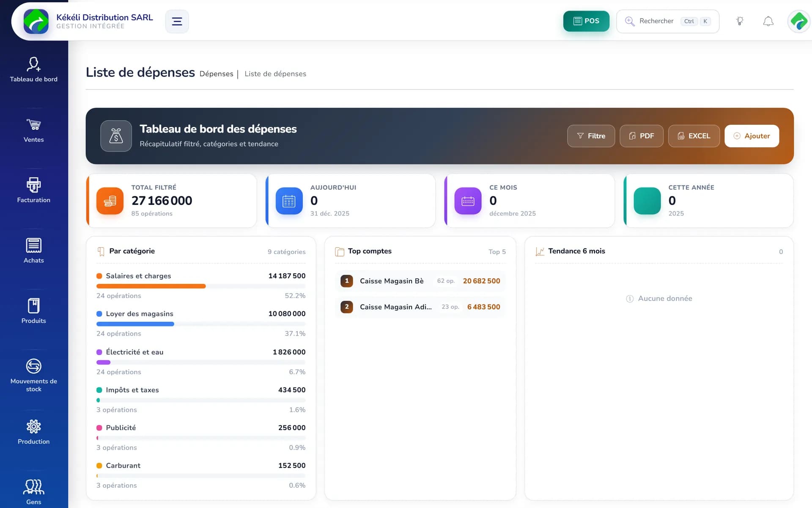Open the Filtre expenses filter
This screenshot has height=508, width=812.
tap(591, 136)
